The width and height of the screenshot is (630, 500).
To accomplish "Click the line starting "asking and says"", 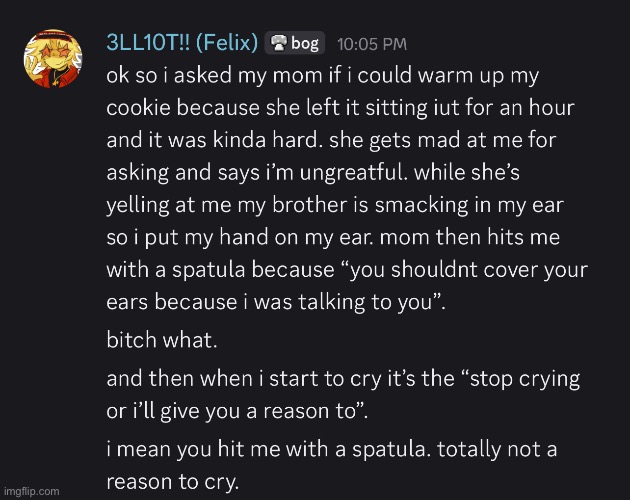I will pyautogui.click(x=313, y=173).
